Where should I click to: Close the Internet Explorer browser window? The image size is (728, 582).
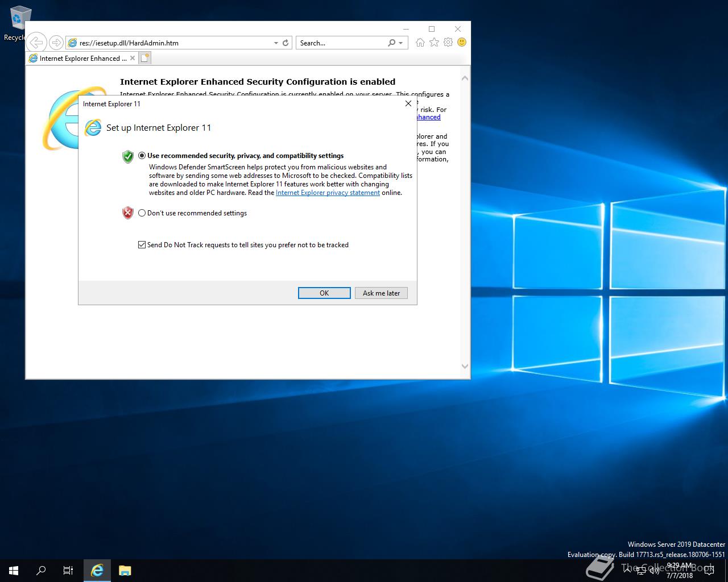pyautogui.click(x=458, y=29)
